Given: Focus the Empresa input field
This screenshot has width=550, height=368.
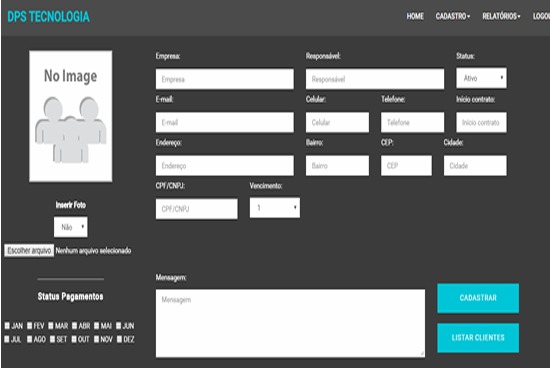Looking at the screenshot, I should pyautogui.click(x=224, y=79).
